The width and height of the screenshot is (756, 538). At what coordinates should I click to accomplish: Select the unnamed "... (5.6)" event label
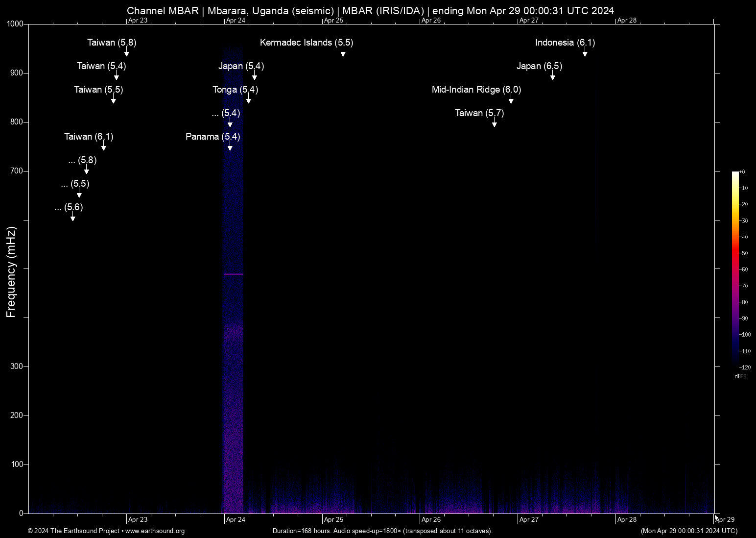click(69, 207)
